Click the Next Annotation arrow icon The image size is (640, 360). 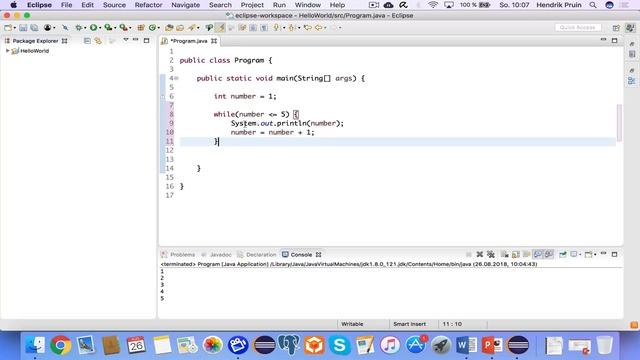click(276, 28)
